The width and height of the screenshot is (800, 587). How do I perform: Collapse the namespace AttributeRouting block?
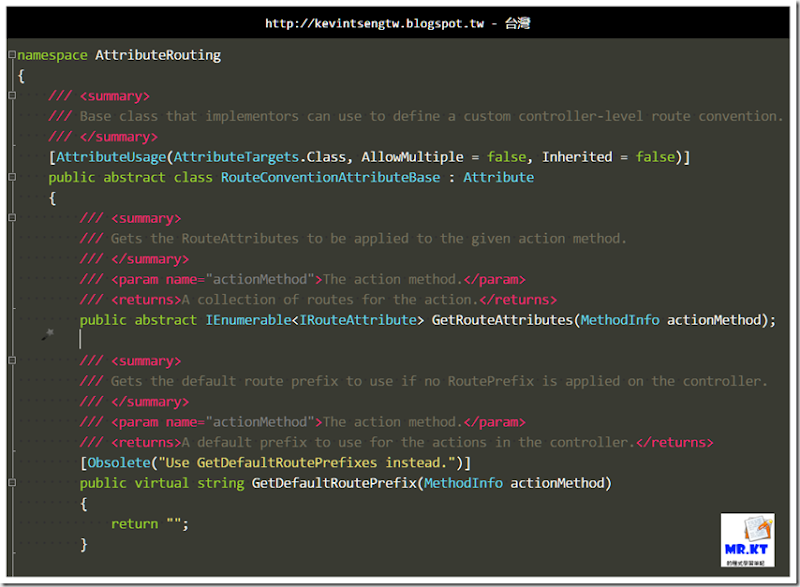click(x=11, y=55)
